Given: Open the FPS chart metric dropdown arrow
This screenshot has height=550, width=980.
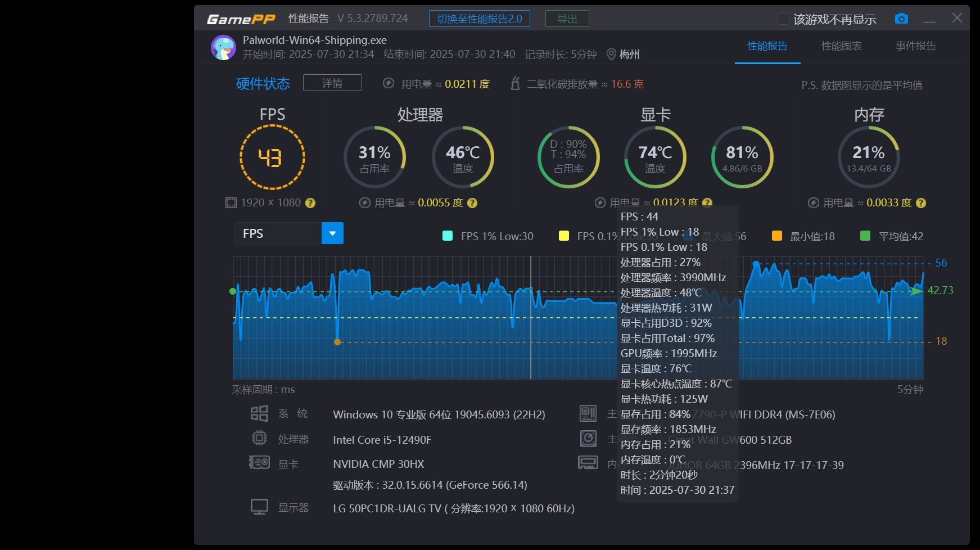Looking at the screenshot, I should [x=332, y=233].
